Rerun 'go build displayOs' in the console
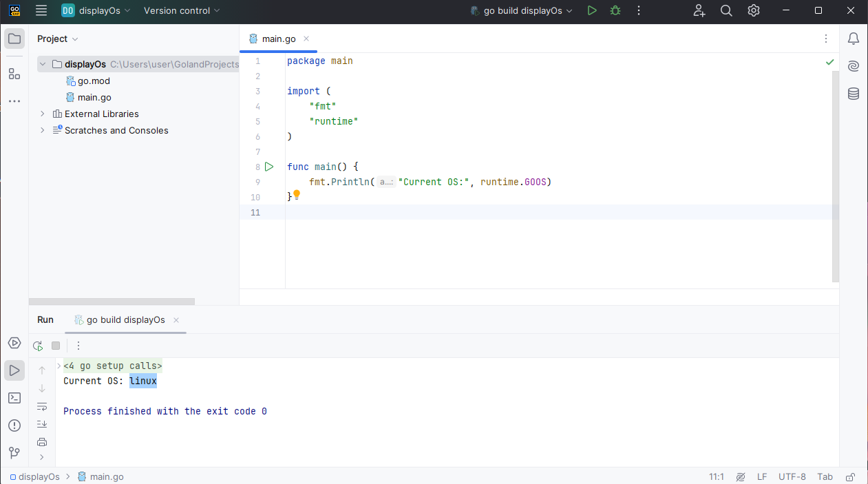Screen dimensions: 868x484 [37, 345]
